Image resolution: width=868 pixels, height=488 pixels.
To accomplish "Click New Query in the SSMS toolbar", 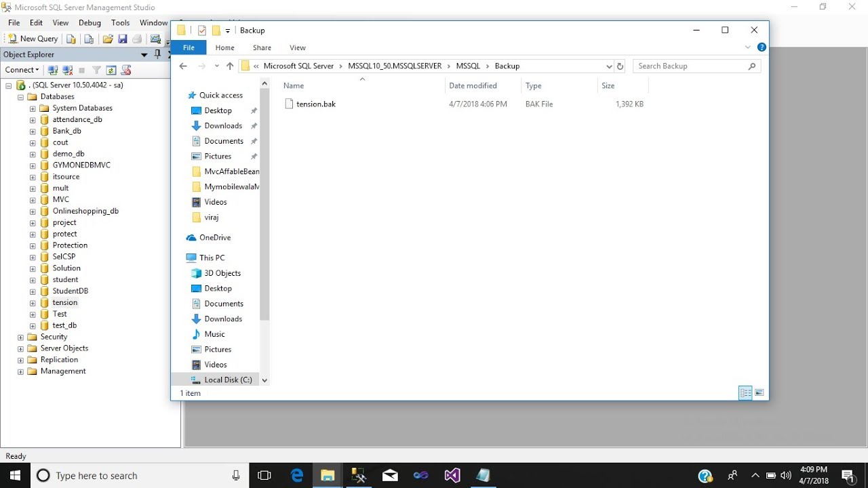I will tap(33, 39).
